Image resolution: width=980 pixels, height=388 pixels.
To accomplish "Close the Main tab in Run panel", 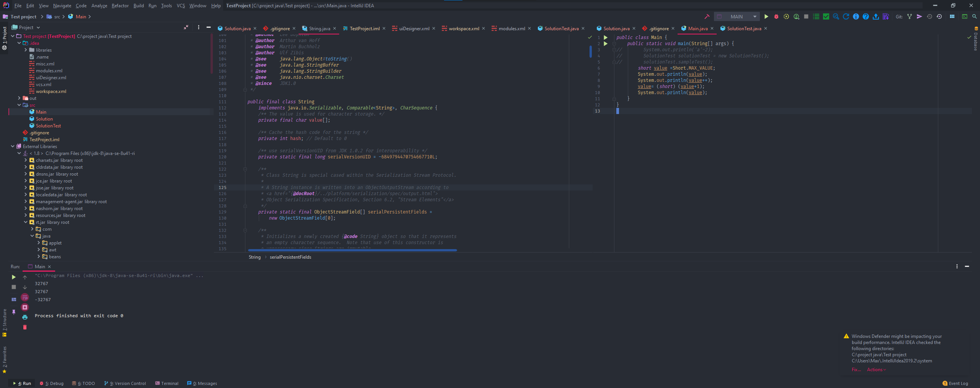I will (49, 267).
